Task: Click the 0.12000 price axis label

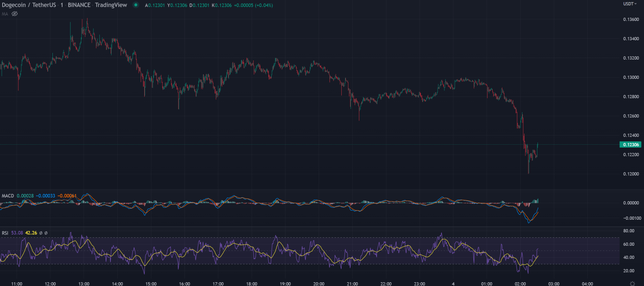Action: [x=631, y=174]
